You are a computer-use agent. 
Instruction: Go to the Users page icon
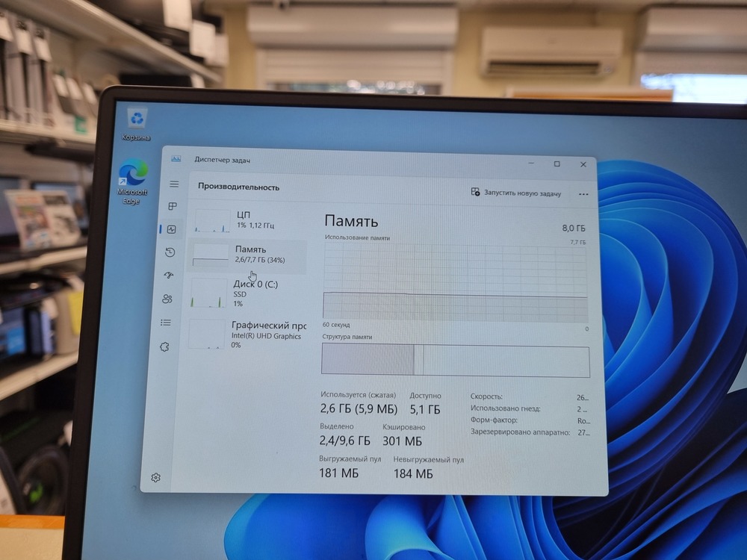[x=167, y=299]
